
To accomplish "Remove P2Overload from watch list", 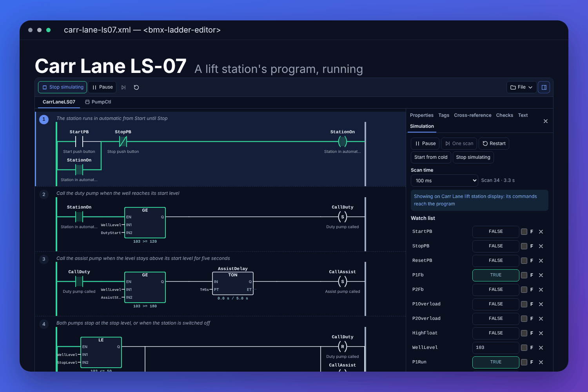I will 541,319.
